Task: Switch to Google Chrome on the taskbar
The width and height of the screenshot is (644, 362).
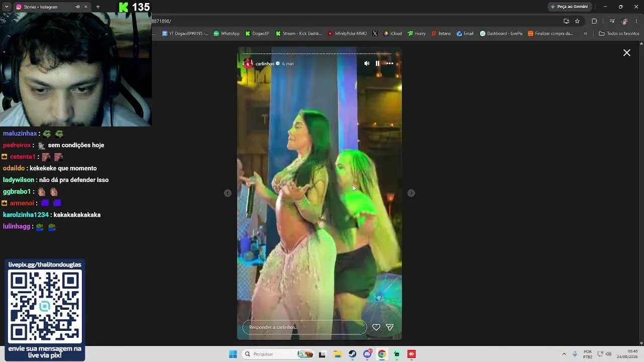Action: 382,354
